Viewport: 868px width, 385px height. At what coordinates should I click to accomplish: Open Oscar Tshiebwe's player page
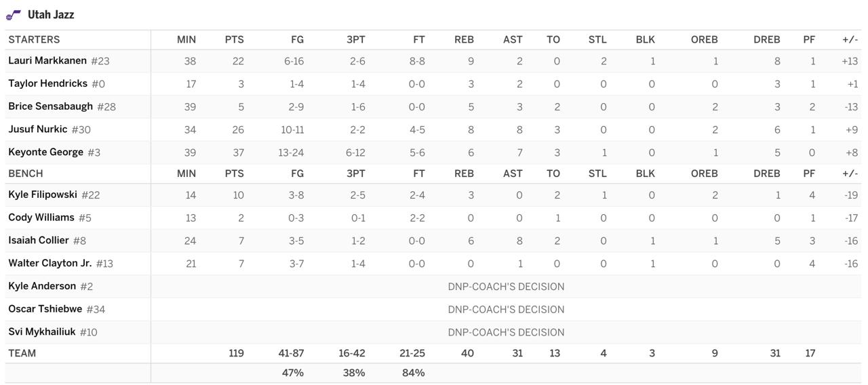pos(45,309)
